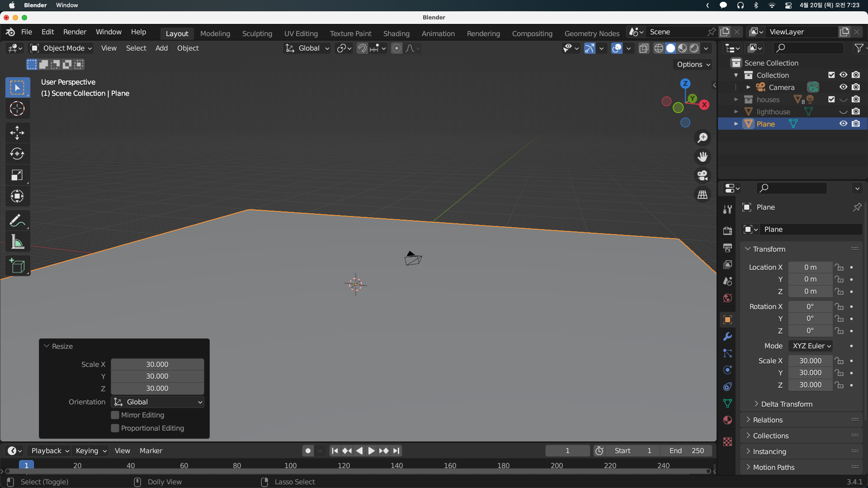Viewport: 868px width, 488px height.
Task: Click the Zoom view magnifier icon
Action: point(703,137)
